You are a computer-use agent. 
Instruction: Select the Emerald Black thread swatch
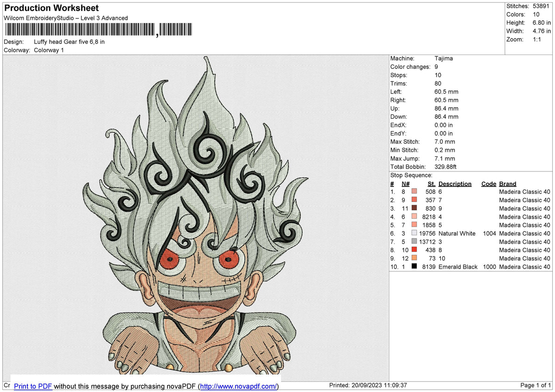click(414, 267)
